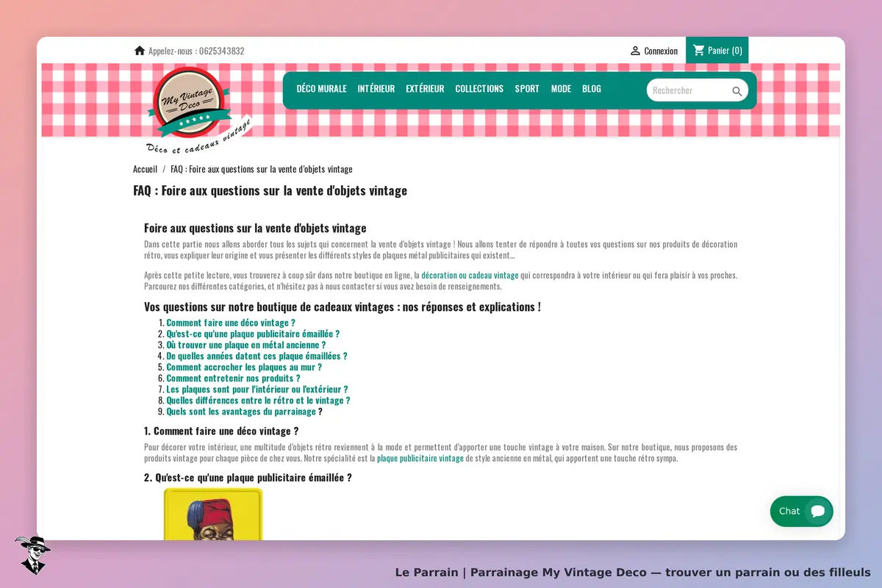The width and height of the screenshot is (882, 588).
Task: Click the Accueil breadcrumb link
Action: coord(145,169)
